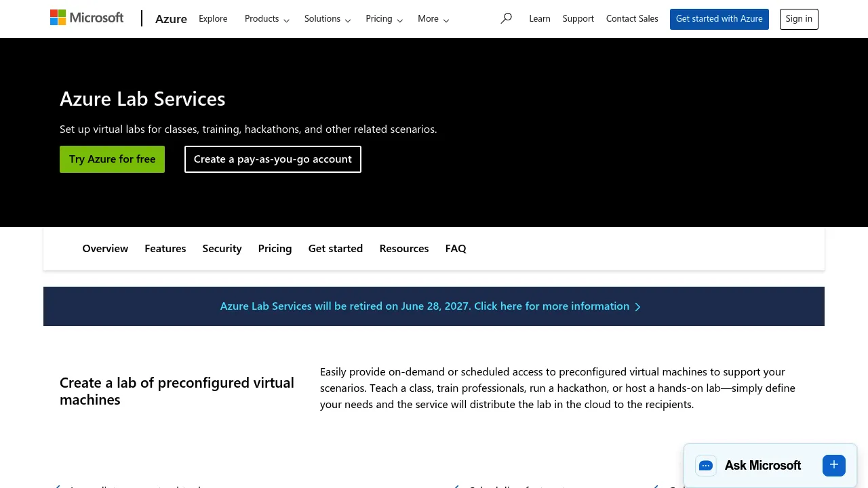This screenshot has width=868, height=488.
Task: Open the Learn link
Action: [x=540, y=19]
